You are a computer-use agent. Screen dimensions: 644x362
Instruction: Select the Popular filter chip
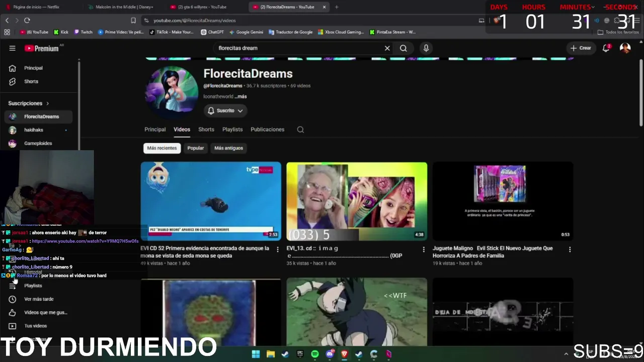coord(196,148)
